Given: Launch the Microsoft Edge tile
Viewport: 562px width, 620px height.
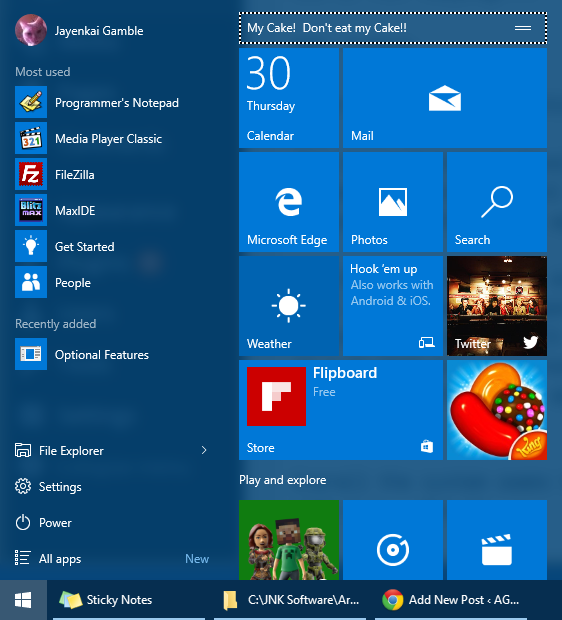Looking at the screenshot, I should tap(289, 202).
